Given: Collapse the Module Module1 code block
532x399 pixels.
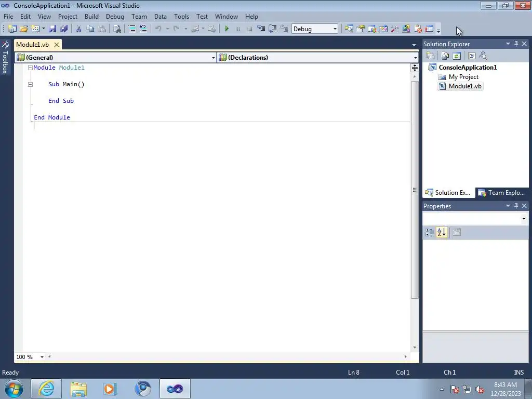Looking at the screenshot, I should pos(30,68).
